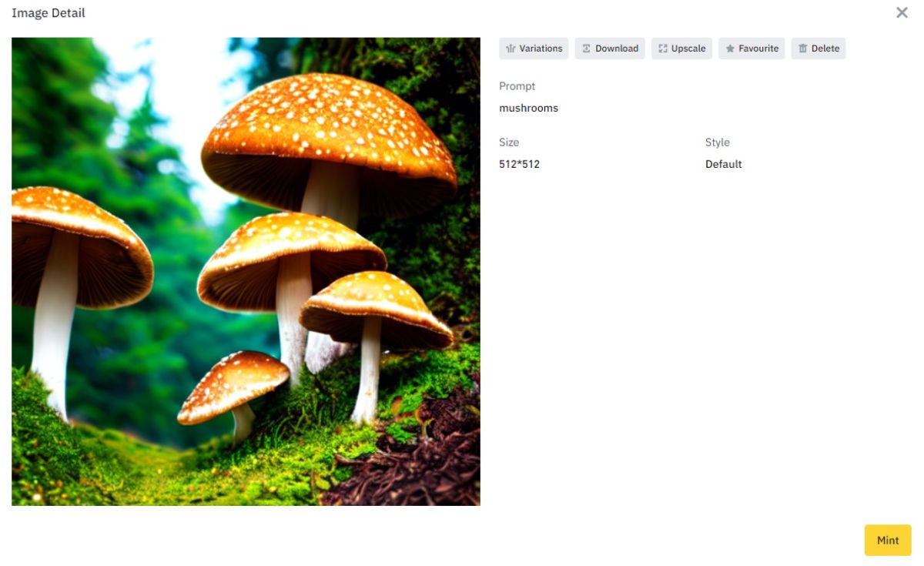Click the Prompt field label
The width and height of the screenshot is (924, 566).
pos(517,86)
